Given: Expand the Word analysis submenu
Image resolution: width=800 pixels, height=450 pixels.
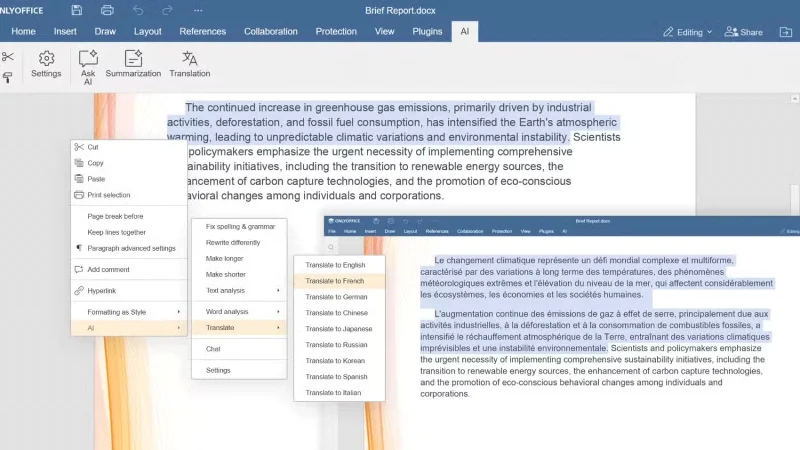Looking at the screenshot, I should tap(239, 311).
